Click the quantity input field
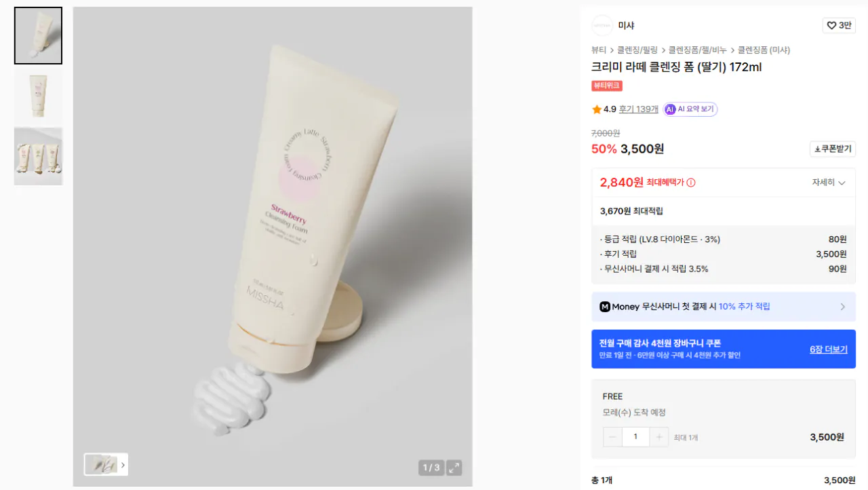The width and height of the screenshot is (868, 490). pyautogui.click(x=635, y=437)
